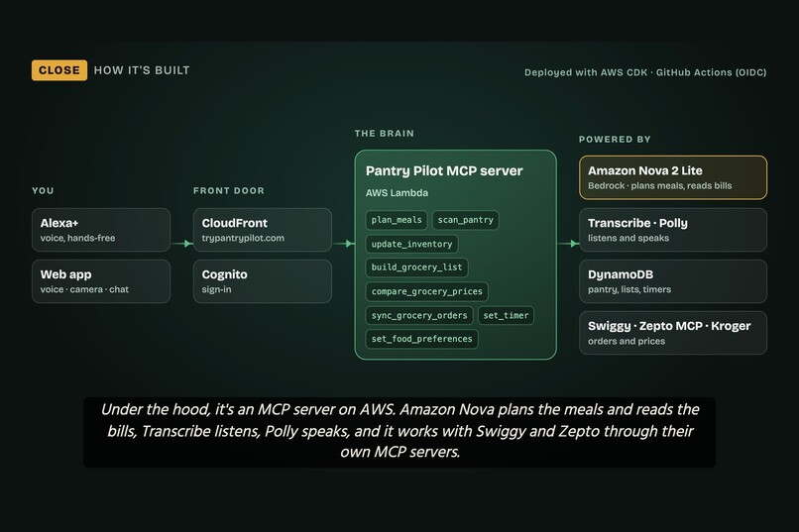
Task: Select the DynamoDB card
Action: (x=673, y=281)
